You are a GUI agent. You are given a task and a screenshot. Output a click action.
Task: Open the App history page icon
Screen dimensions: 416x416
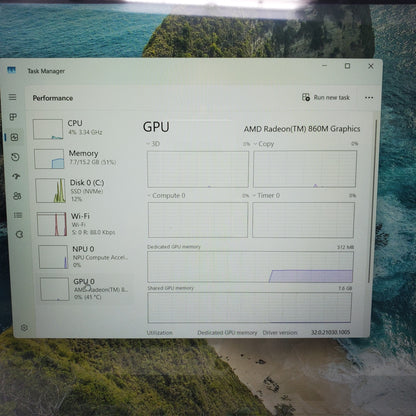point(15,157)
